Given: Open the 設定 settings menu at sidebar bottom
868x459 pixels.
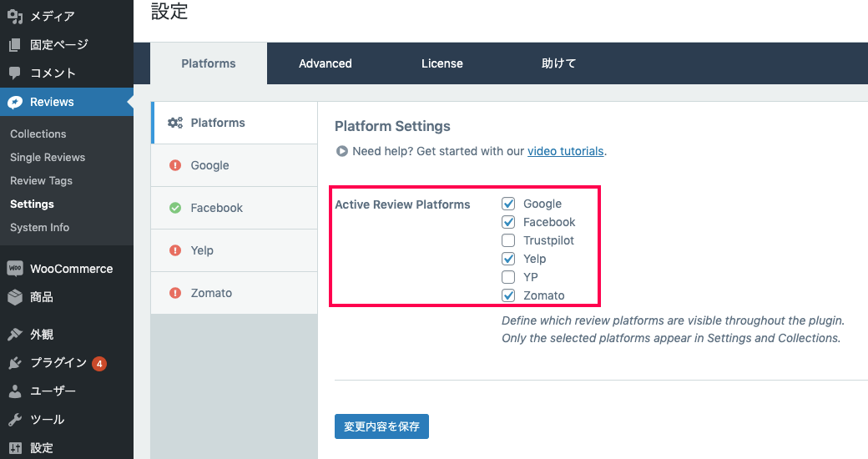Looking at the screenshot, I should tap(67, 448).
